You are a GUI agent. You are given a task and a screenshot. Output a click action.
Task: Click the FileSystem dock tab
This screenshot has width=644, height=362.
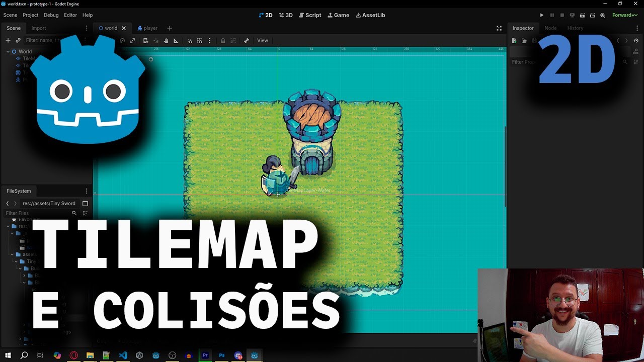click(19, 191)
